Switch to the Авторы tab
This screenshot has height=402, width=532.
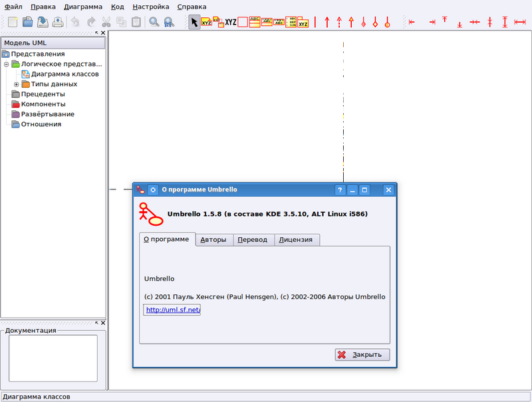pyautogui.click(x=213, y=240)
